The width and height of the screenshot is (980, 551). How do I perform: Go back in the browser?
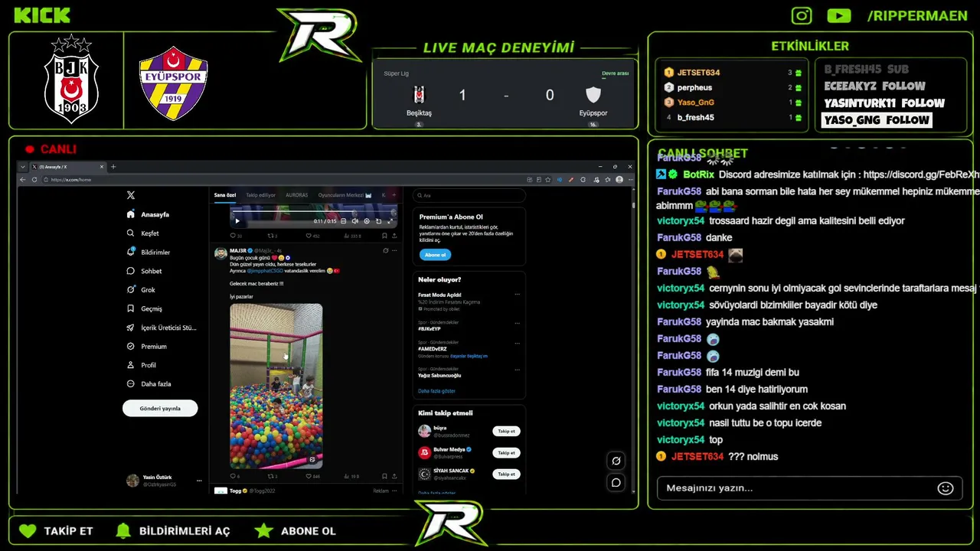point(23,180)
